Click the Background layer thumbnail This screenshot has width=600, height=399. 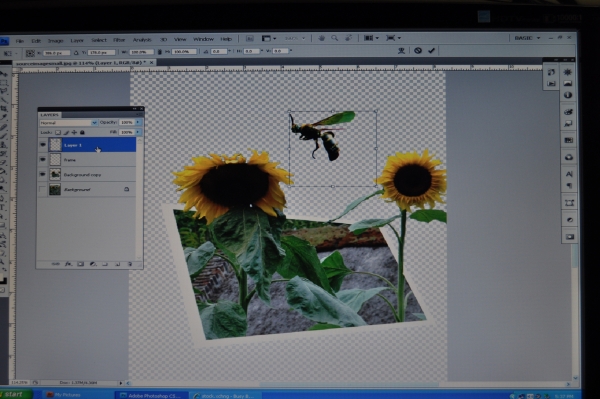pos(55,189)
